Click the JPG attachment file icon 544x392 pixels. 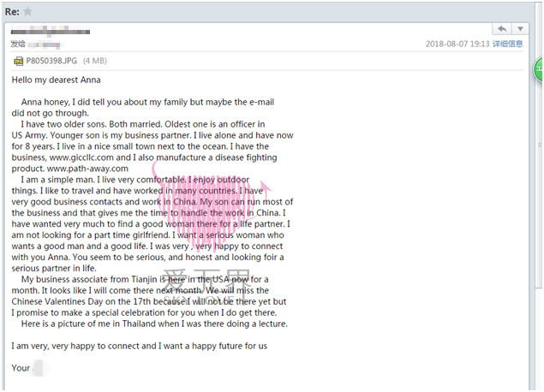(18, 61)
